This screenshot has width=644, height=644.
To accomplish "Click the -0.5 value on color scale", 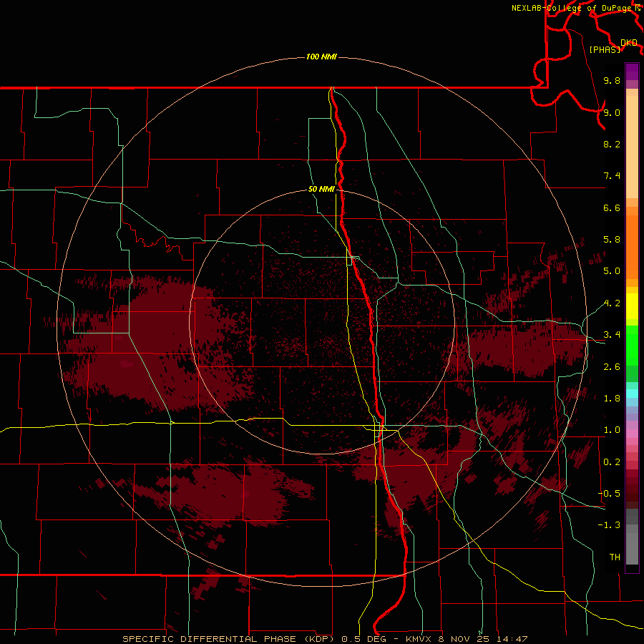I will 609,494.
